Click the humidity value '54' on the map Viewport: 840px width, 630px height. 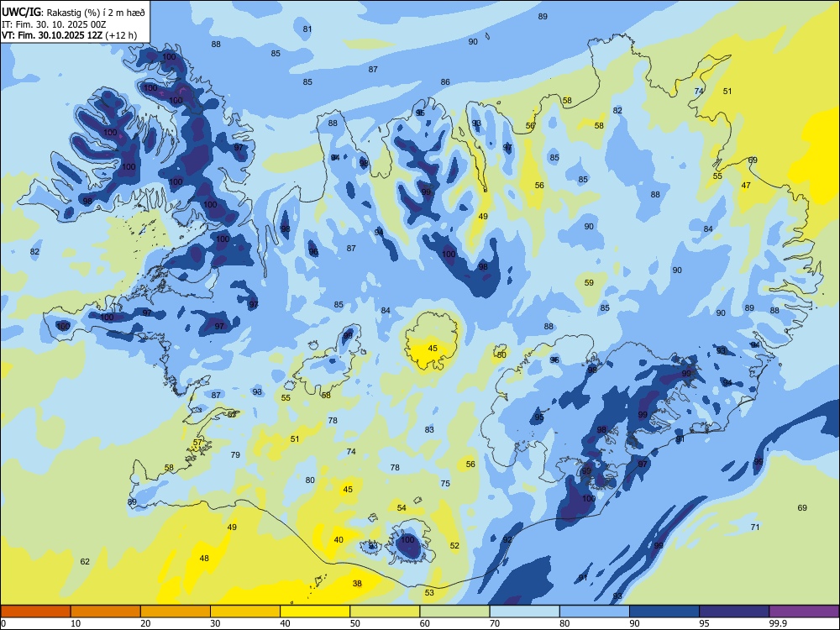(x=402, y=508)
